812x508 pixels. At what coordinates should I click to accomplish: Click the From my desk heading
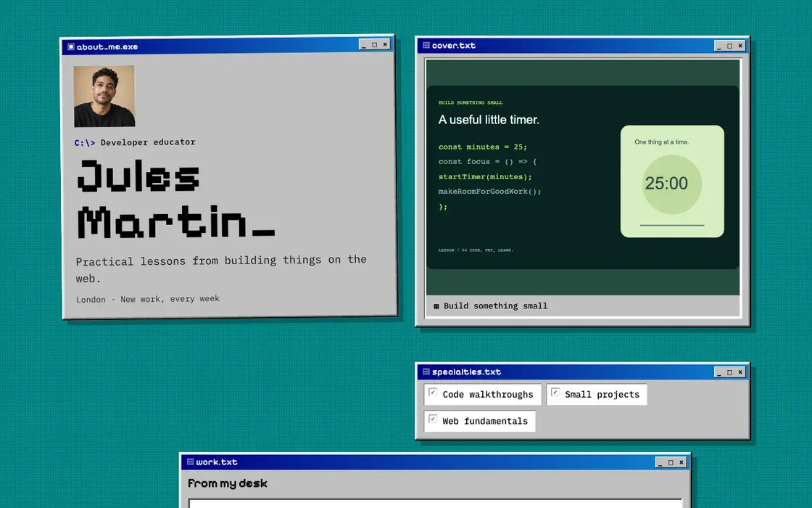point(228,483)
